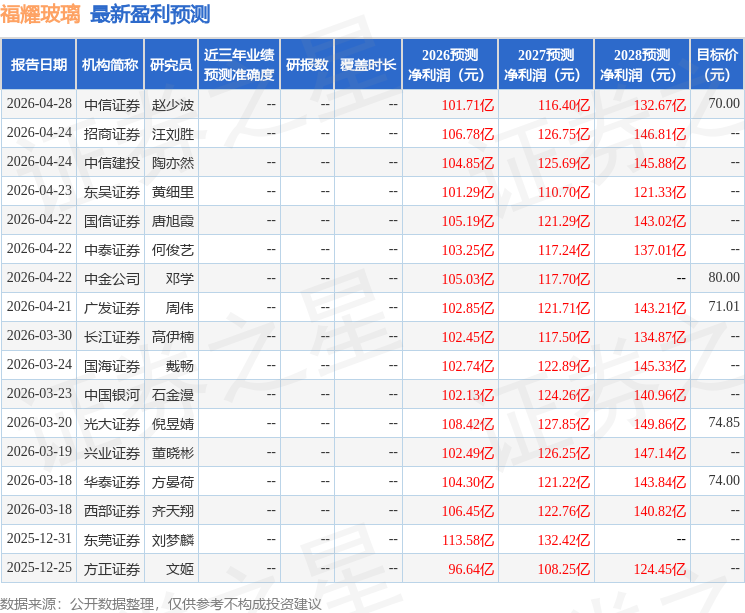Click target price 74.00
The height and width of the screenshot is (613, 745).
coord(724,480)
